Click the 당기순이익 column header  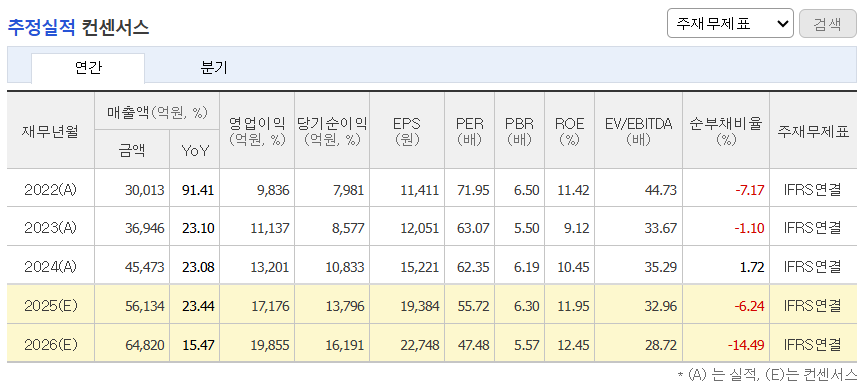tap(332, 131)
